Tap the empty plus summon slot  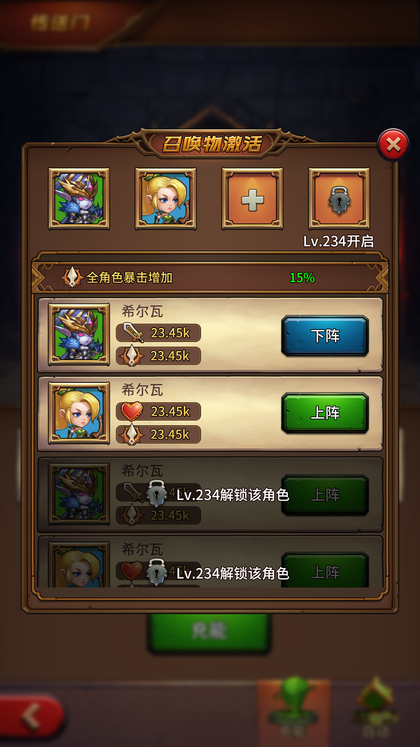click(x=252, y=198)
